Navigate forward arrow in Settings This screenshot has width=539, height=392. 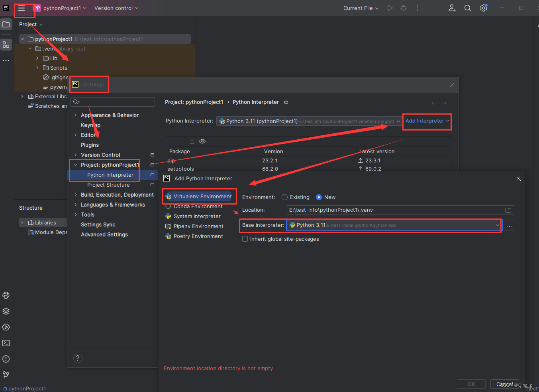pyautogui.click(x=444, y=103)
